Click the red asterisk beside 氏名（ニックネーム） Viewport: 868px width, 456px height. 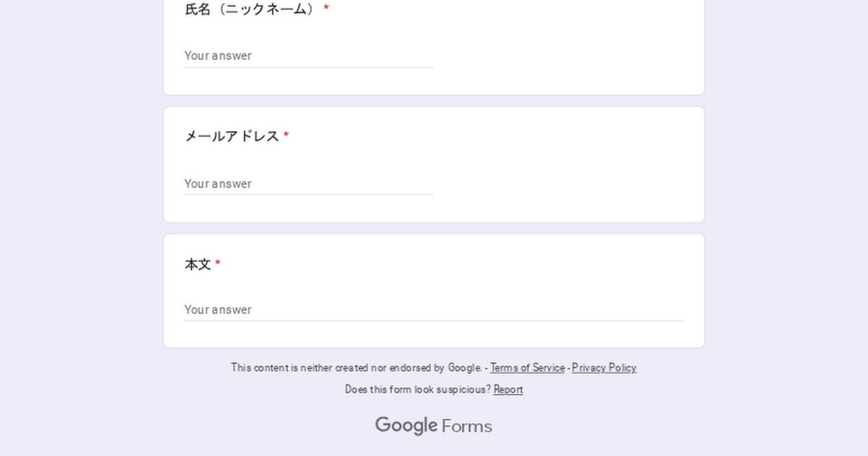326,9
